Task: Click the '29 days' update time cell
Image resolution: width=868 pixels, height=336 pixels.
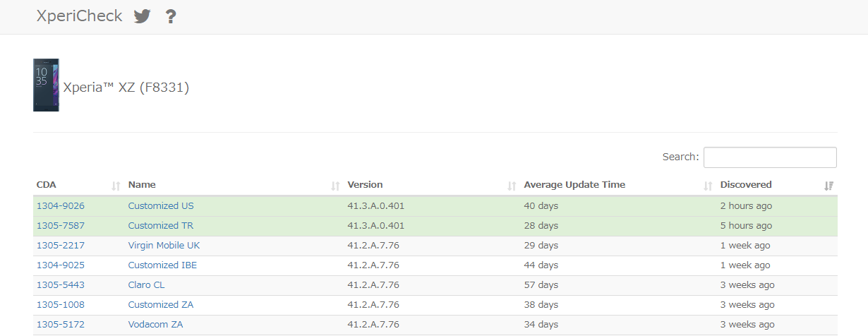Action: pos(541,246)
